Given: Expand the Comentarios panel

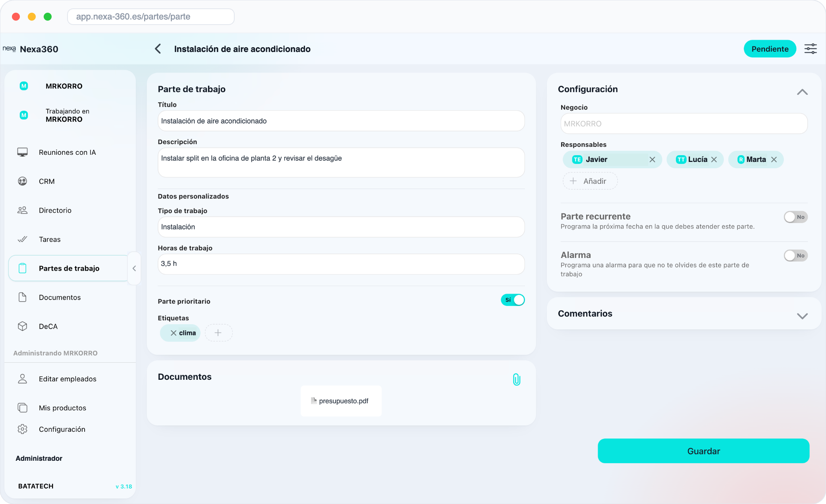Looking at the screenshot, I should point(802,316).
